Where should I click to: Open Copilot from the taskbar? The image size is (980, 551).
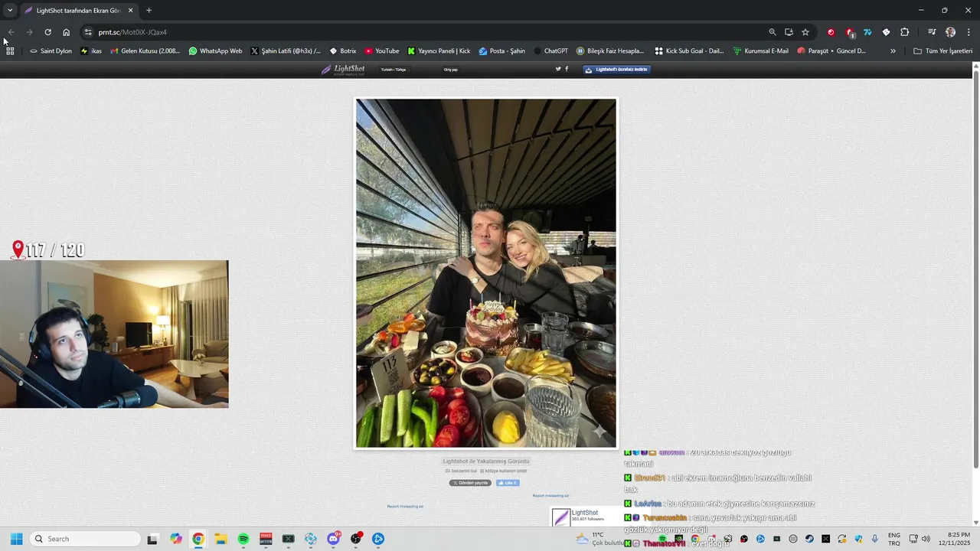point(176,539)
